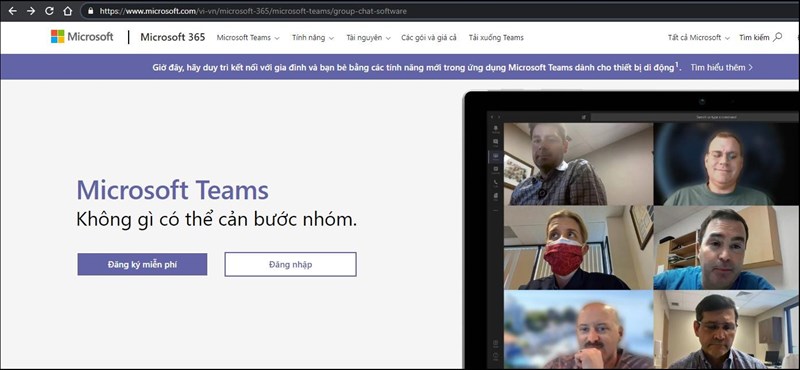Click the Microsoft logo
The height and width of the screenshot is (370, 800).
click(82, 37)
